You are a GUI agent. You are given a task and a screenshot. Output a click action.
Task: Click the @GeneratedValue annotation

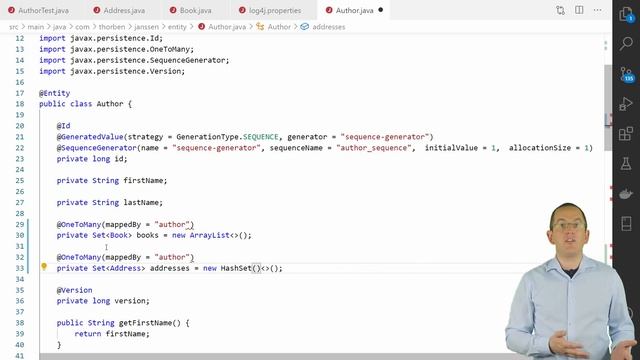pos(90,137)
